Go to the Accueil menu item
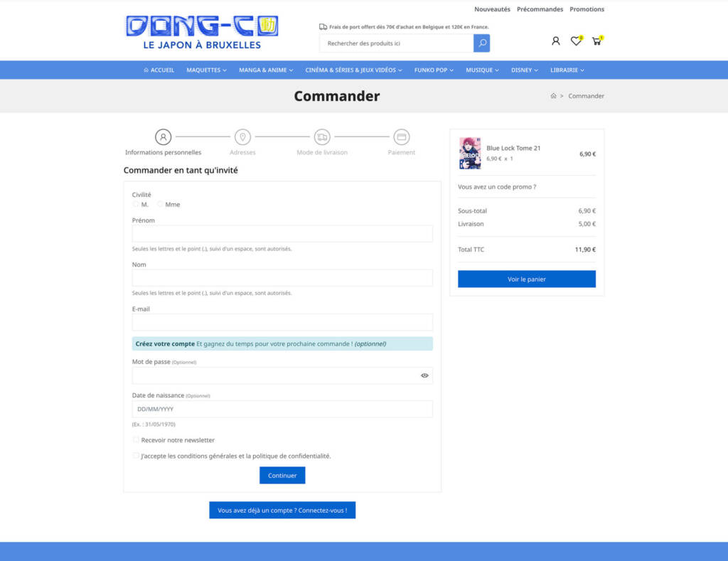Image resolution: width=728 pixels, height=561 pixels. (x=159, y=70)
